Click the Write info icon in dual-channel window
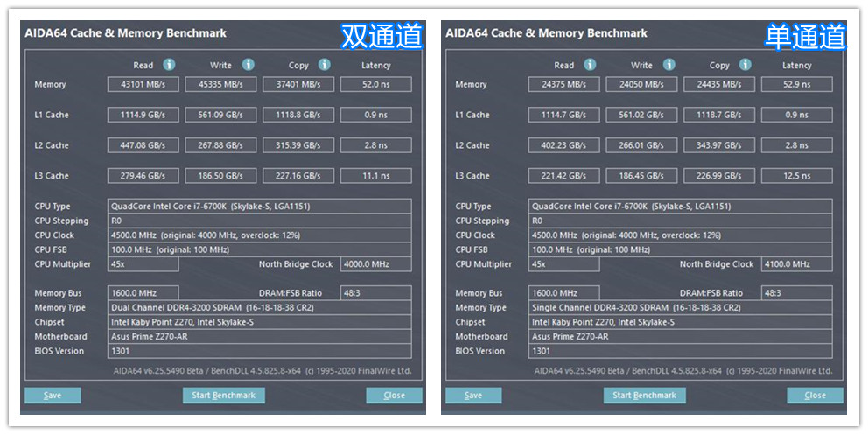 click(x=248, y=65)
